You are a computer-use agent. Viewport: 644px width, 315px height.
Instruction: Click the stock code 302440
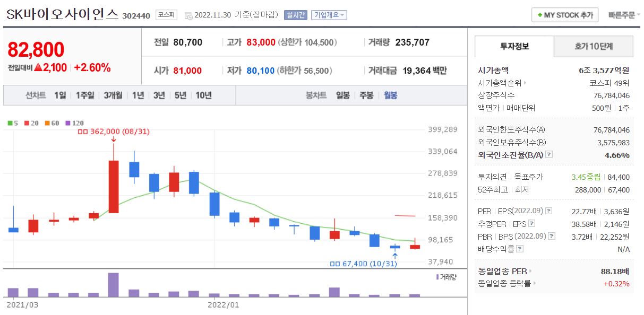tap(136, 16)
